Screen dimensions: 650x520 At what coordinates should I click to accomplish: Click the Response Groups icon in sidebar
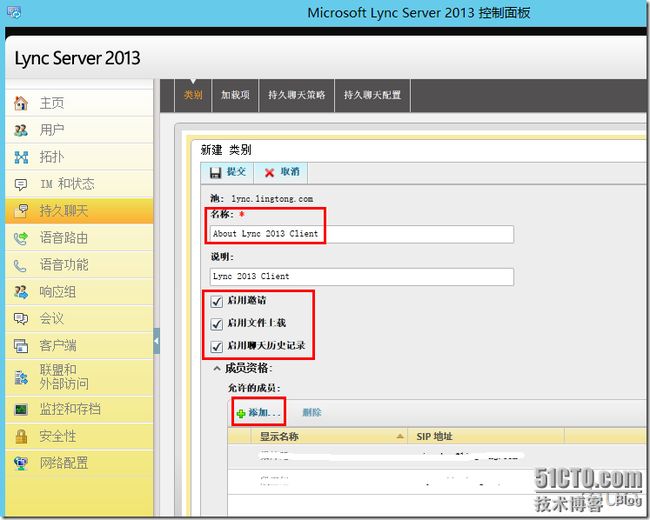click(21, 292)
